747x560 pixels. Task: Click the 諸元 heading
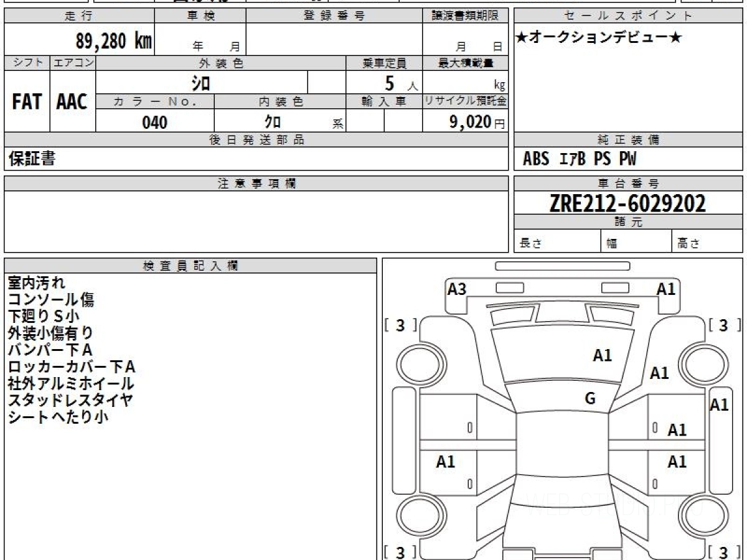(x=628, y=222)
